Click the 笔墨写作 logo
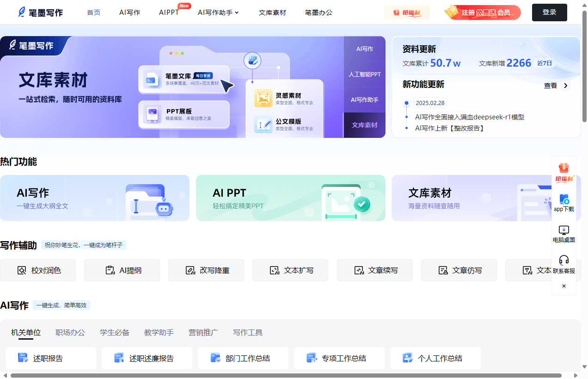This screenshot has height=379, width=588. [41, 12]
